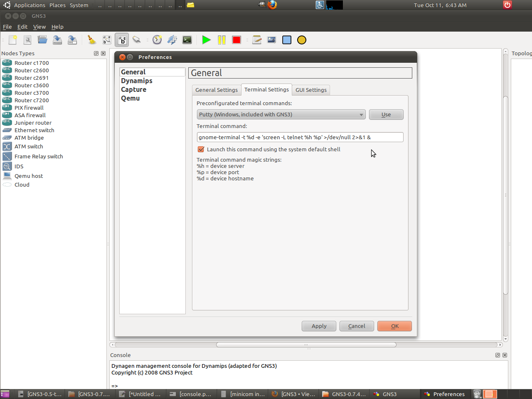Open the File menu

[7, 27]
